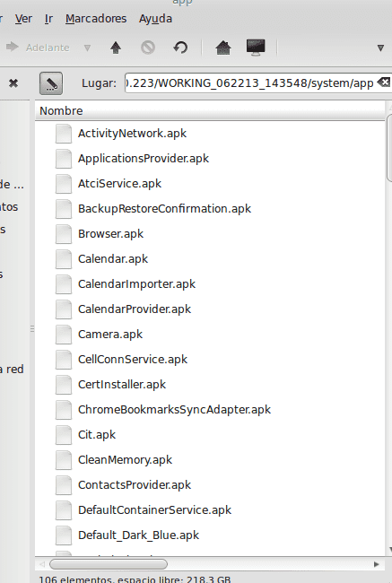Select CalendarImporter.apk file
Image resolution: width=392 pixels, height=583 pixels.
tap(136, 284)
